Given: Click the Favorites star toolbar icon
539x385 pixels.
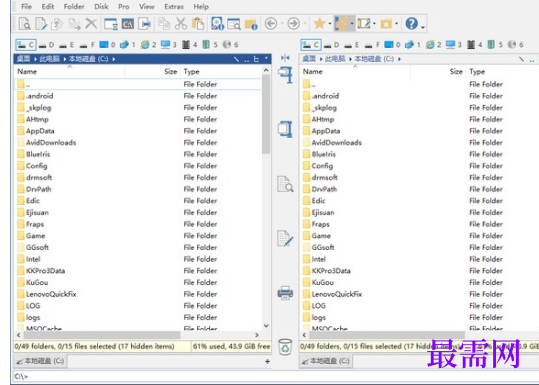Looking at the screenshot, I should [319, 24].
